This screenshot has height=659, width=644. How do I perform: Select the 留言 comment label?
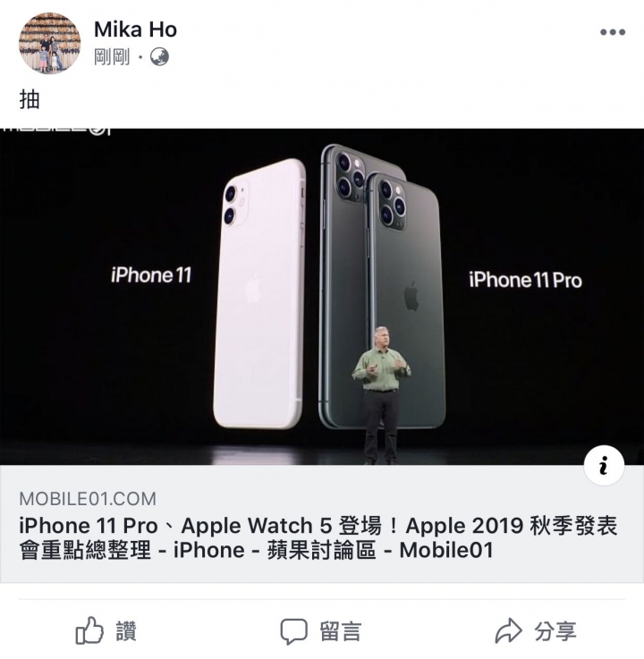click(341, 631)
